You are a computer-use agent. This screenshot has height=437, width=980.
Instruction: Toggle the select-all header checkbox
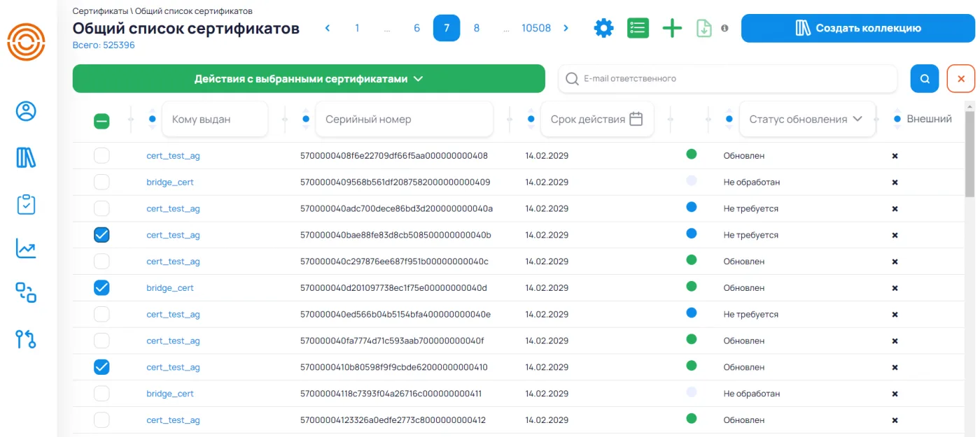click(101, 122)
